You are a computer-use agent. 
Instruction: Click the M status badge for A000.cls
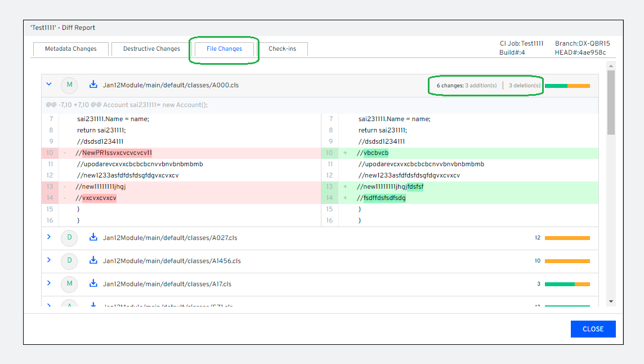(x=69, y=85)
